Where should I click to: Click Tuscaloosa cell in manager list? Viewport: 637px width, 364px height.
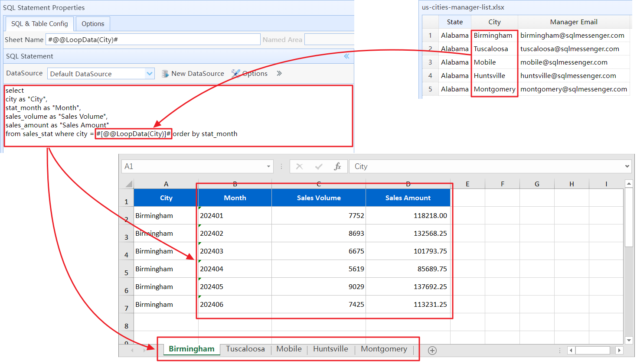(x=494, y=49)
